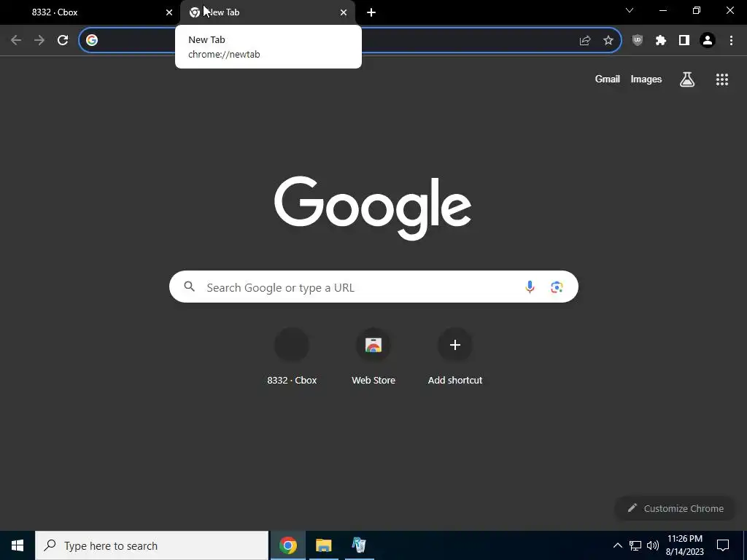Click the magnifier icon in Google search box
The image size is (747, 560).
pos(190,286)
